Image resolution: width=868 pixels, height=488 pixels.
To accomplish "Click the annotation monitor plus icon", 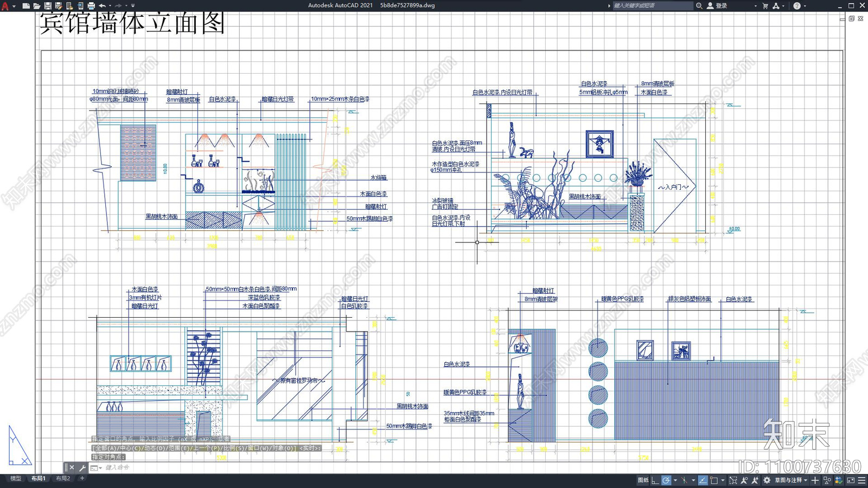I will [x=815, y=480].
